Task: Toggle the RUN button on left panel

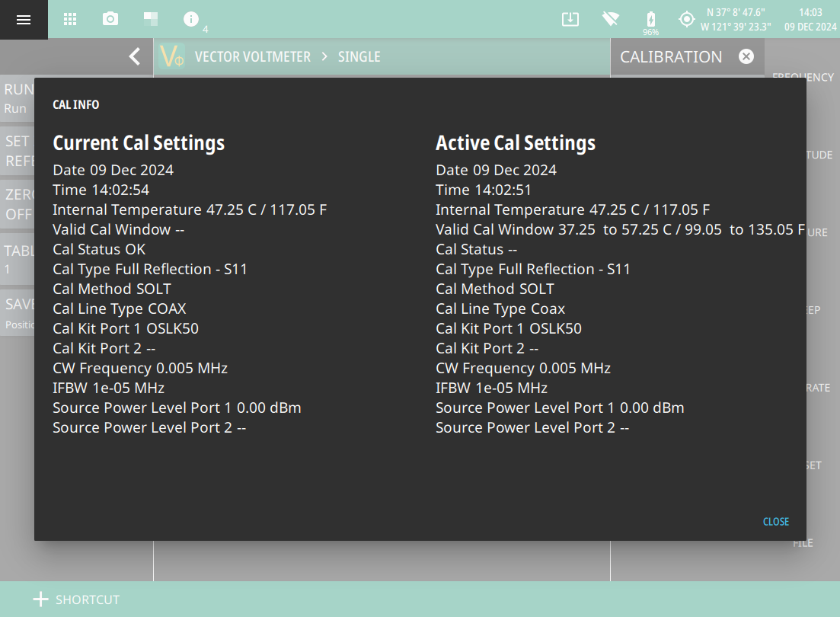Action: (x=17, y=98)
